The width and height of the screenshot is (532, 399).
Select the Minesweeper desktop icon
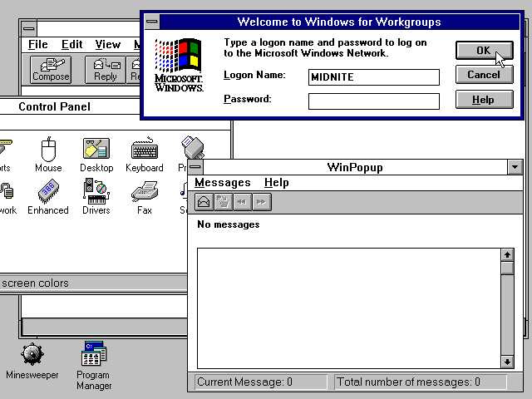[x=32, y=361]
